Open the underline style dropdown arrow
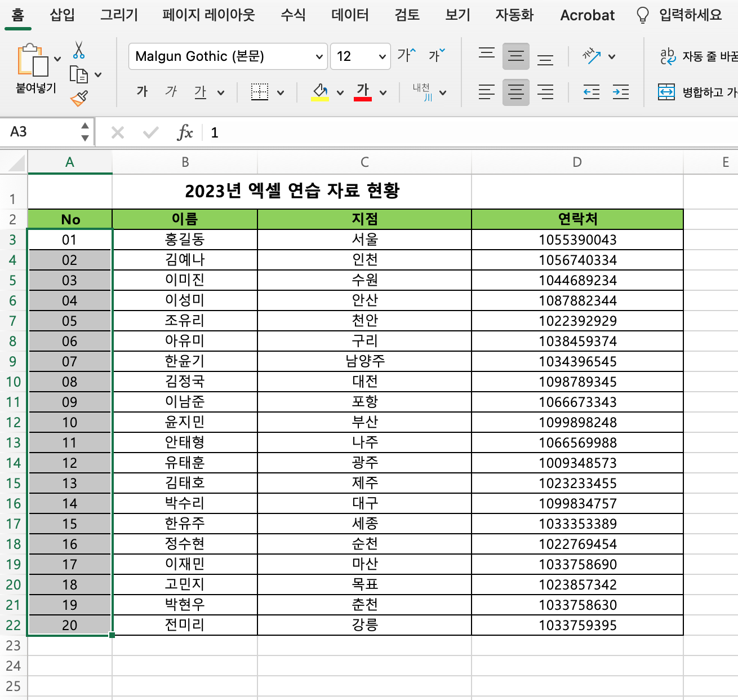The image size is (738, 700). 221,93
